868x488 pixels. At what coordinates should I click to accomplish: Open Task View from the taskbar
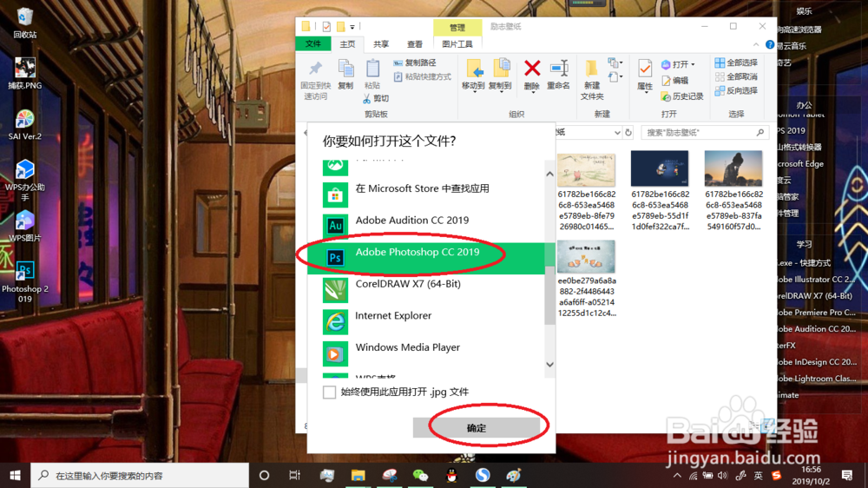[x=294, y=475]
